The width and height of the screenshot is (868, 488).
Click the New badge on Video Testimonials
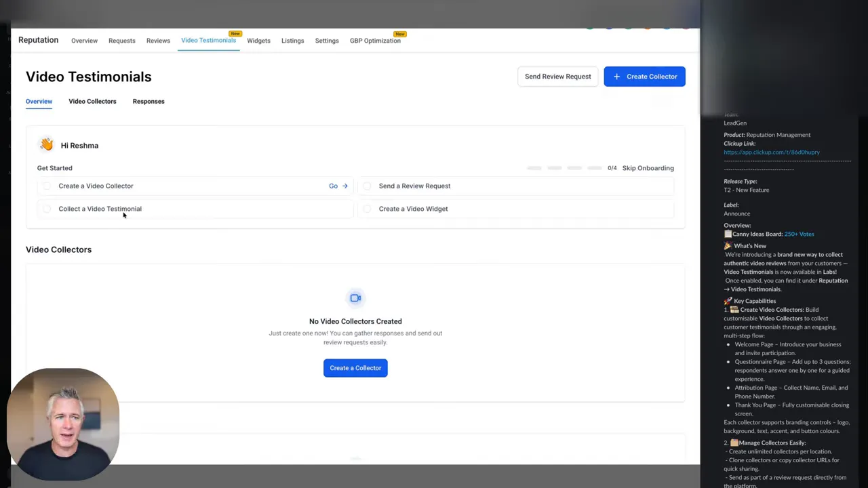[x=235, y=33]
